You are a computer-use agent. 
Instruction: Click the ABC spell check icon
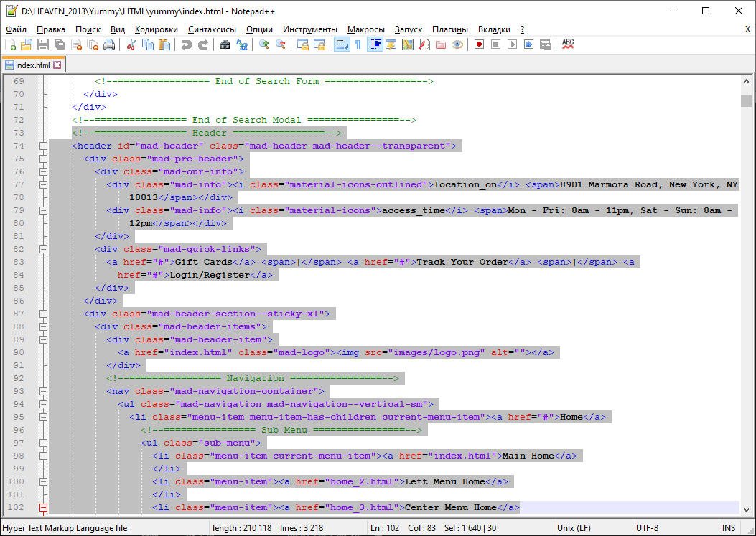(x=568, y=44)
